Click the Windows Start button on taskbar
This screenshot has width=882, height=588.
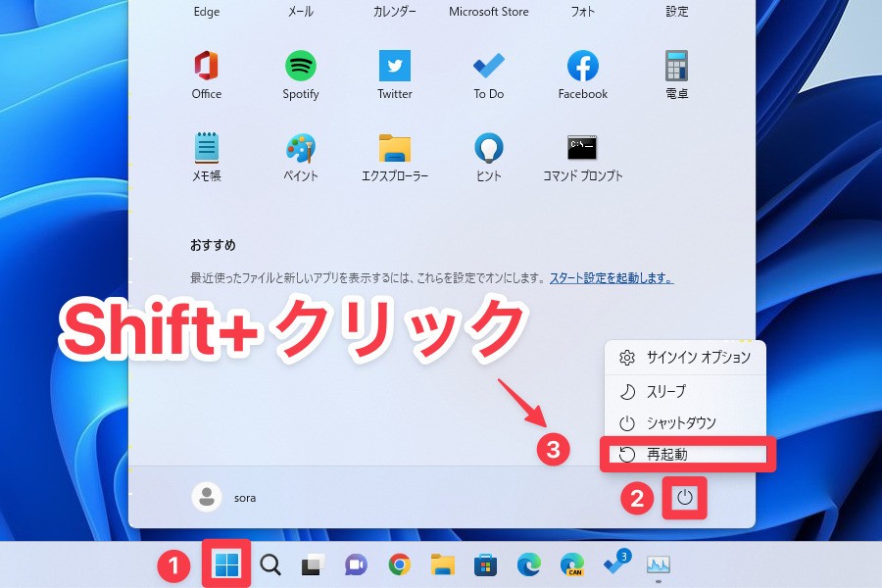[226, 564]
